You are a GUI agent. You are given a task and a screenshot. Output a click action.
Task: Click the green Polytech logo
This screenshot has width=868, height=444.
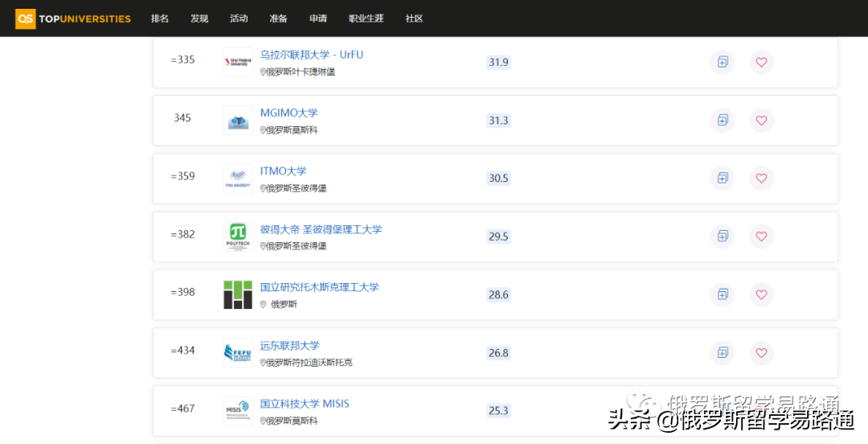(238, 236)
